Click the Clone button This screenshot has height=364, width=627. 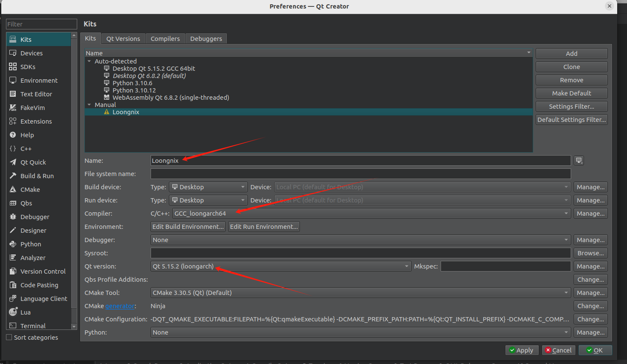coord(572,66)
